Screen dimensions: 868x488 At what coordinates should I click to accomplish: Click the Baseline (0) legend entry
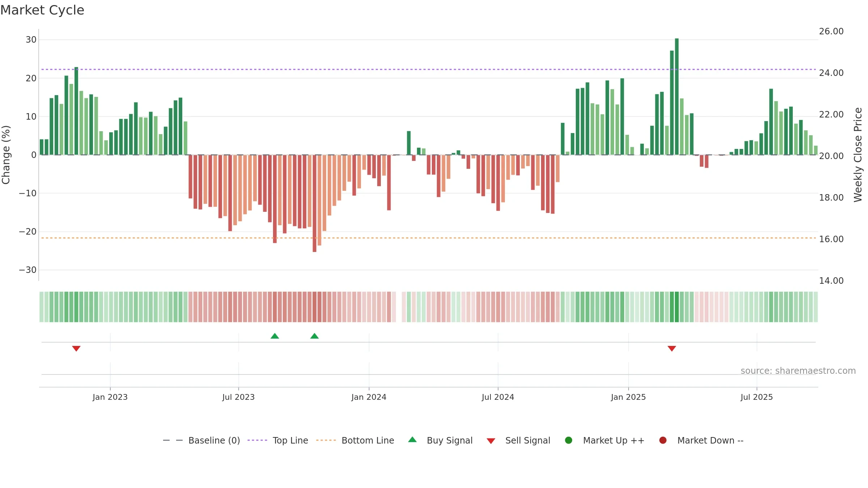(201, 440)
